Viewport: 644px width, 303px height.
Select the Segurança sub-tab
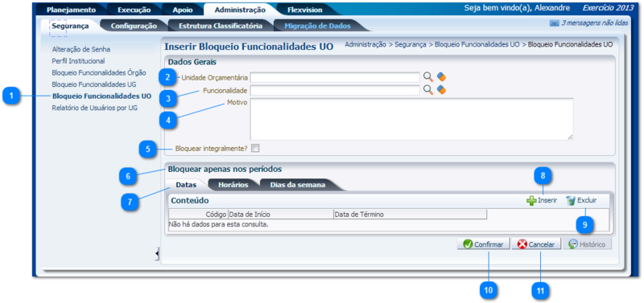click(70, 26)
